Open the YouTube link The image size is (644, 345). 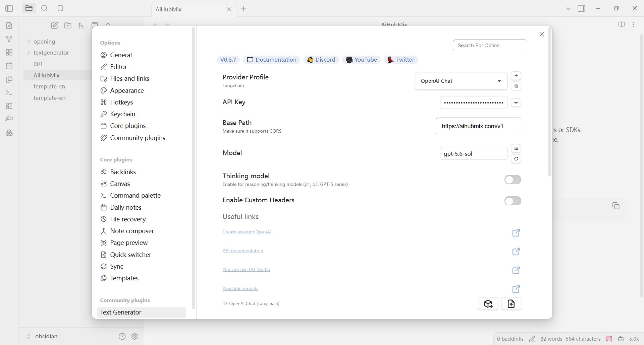click(361, 60)
